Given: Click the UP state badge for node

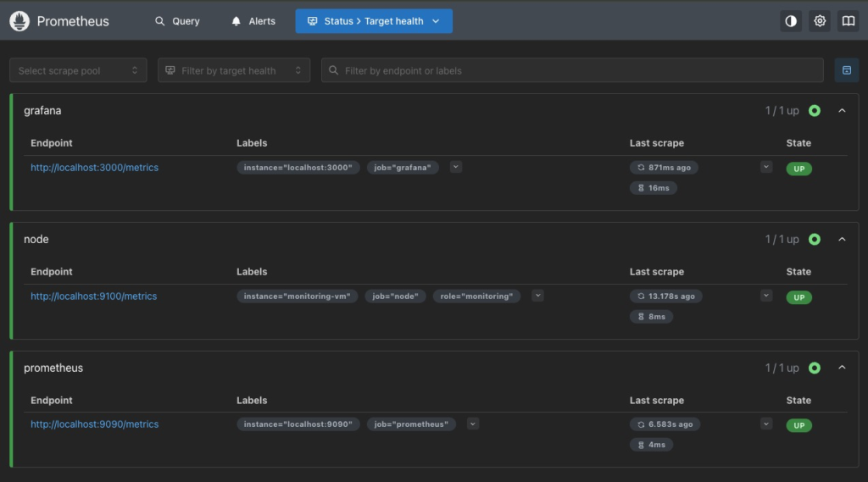Looking at the screenshot, I should (798, 297).
